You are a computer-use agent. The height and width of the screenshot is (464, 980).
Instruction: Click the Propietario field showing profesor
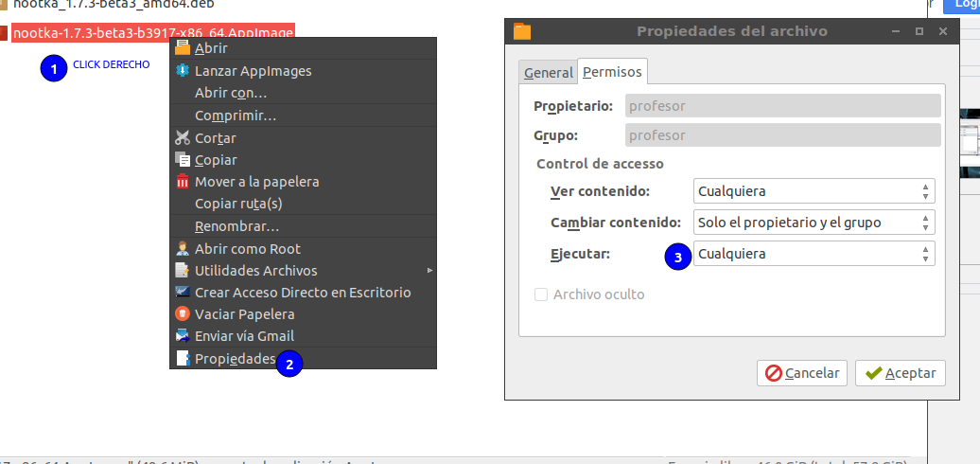pyautogui.click(x=783, y=106)
